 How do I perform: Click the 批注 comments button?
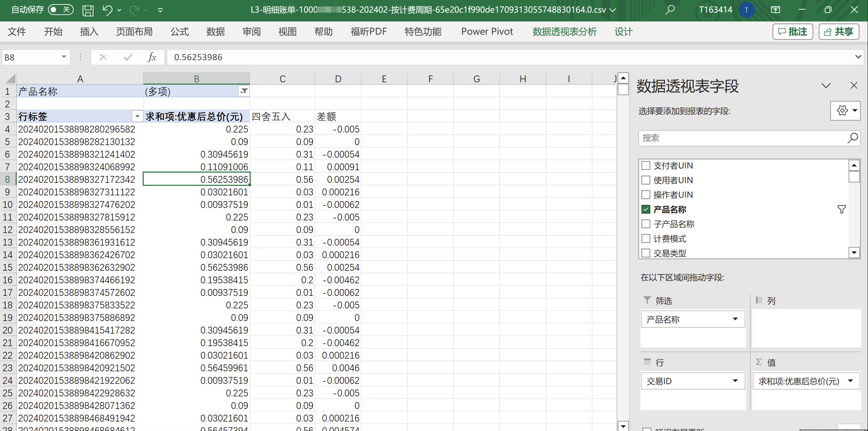coord(792,32)
